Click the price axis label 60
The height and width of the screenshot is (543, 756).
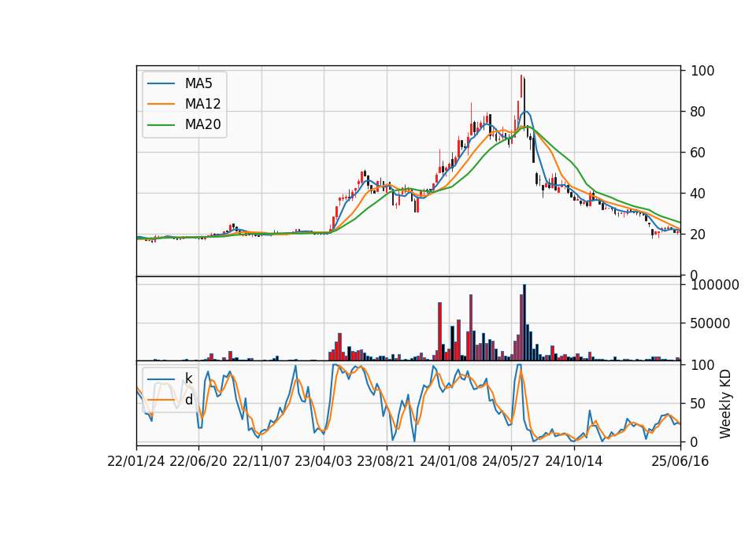click(x=699, y=153)
